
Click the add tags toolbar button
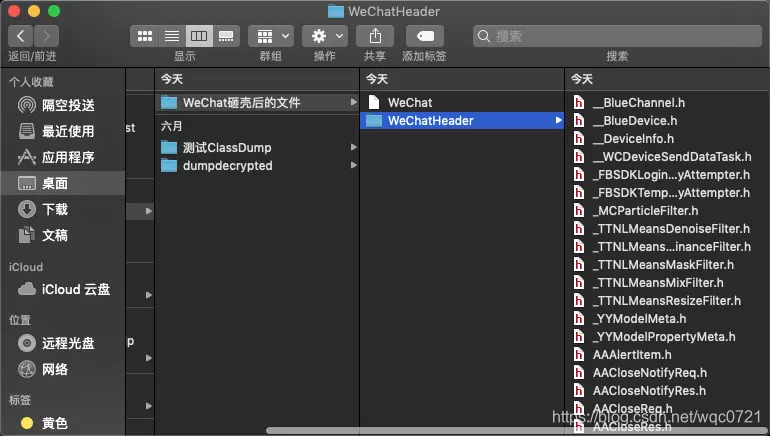pos(425,36)
